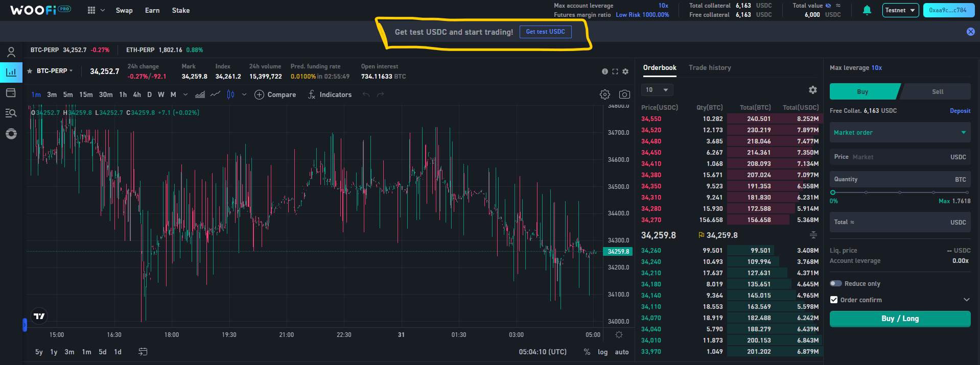Uncheck the Order confirm checkbox
The width and height of the screenshot is (980, 365).
834,300
